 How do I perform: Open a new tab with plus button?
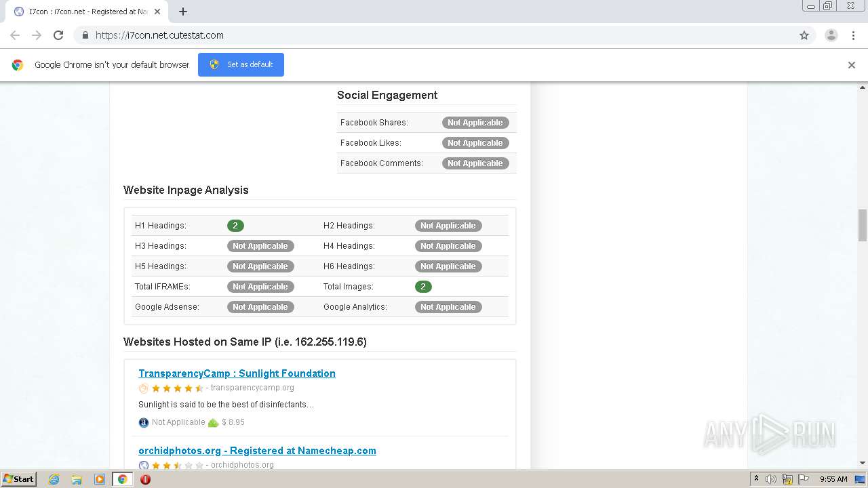click(x=183, y=12)
